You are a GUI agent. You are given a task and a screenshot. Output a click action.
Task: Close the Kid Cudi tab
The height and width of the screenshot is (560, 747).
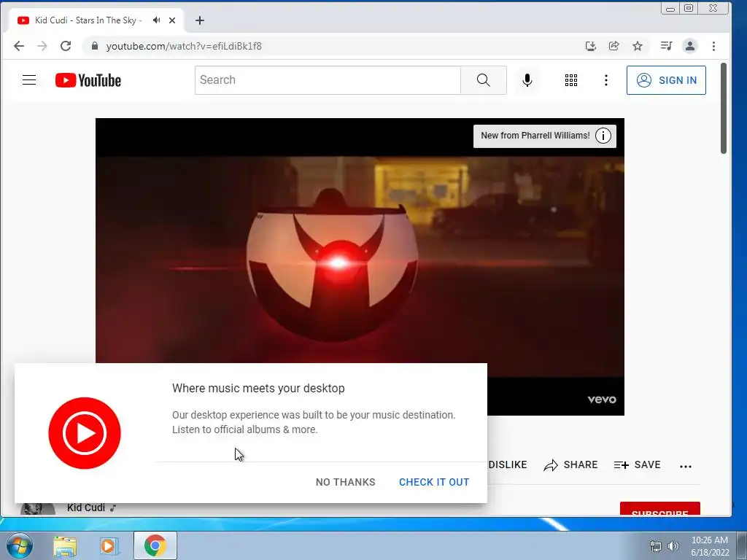click(x=172, y=20)
